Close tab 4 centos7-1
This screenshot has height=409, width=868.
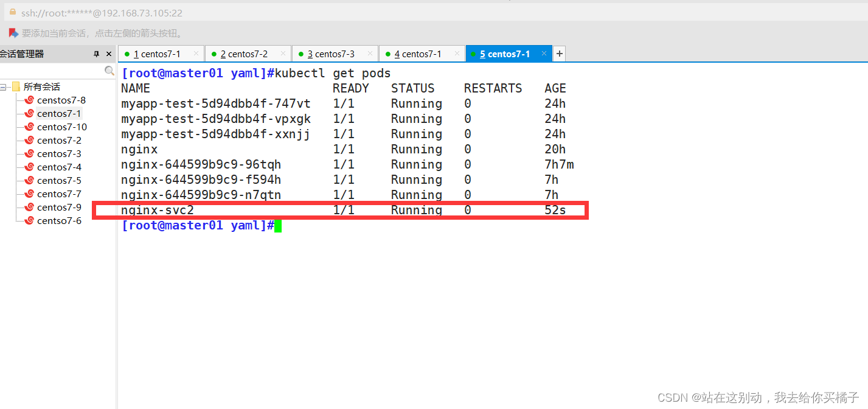457,54
